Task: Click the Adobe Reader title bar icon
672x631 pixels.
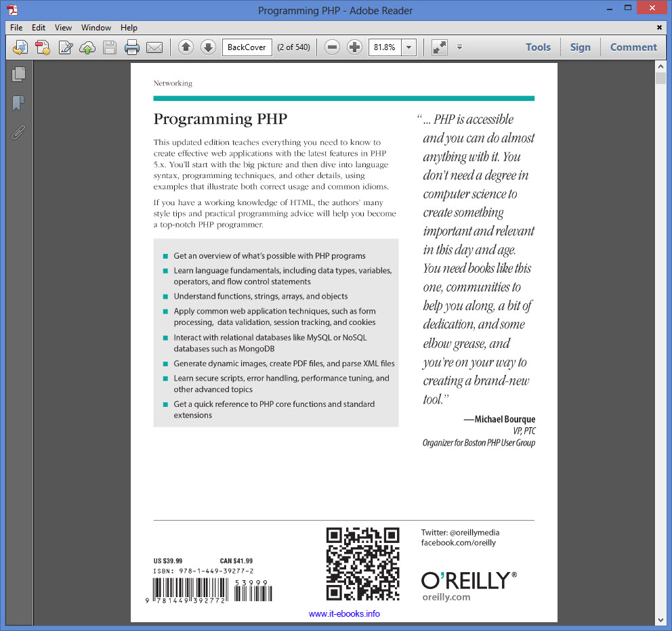Action: click(12, 10)
